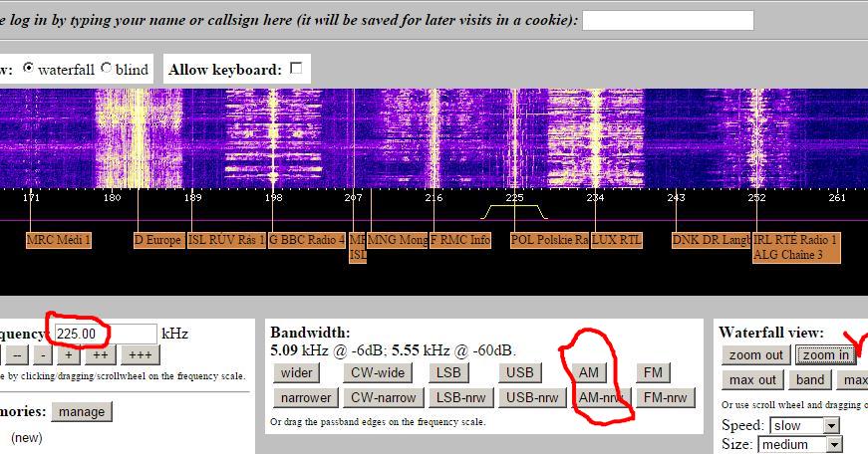Tune to the MNG Mongolia station label
This screenshot has width=868, height=454.
pos(398,240)
